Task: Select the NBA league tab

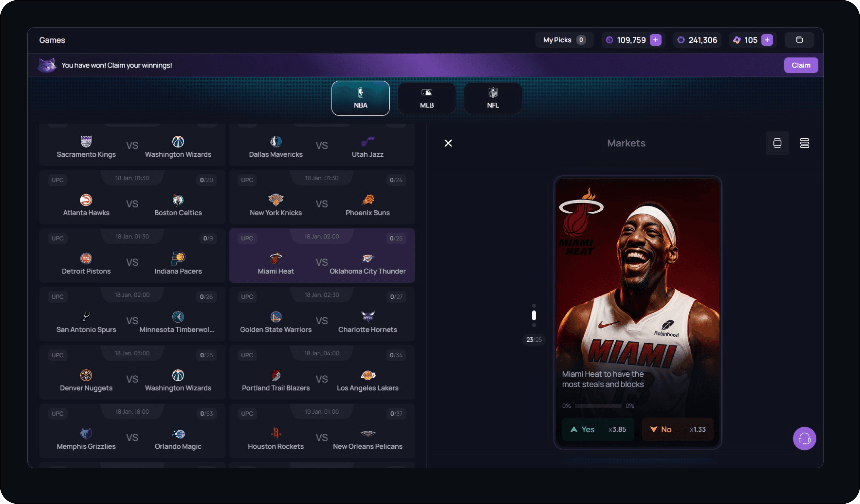Action: [360, 98]
